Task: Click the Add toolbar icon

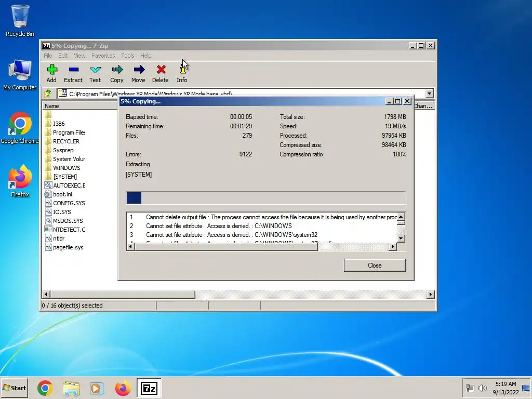Action: 51,73
